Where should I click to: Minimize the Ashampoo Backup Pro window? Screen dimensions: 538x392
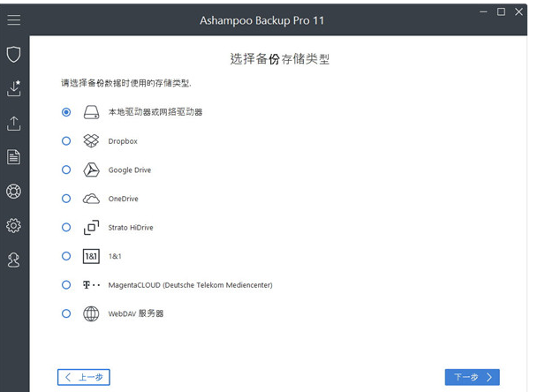point(484,12)
